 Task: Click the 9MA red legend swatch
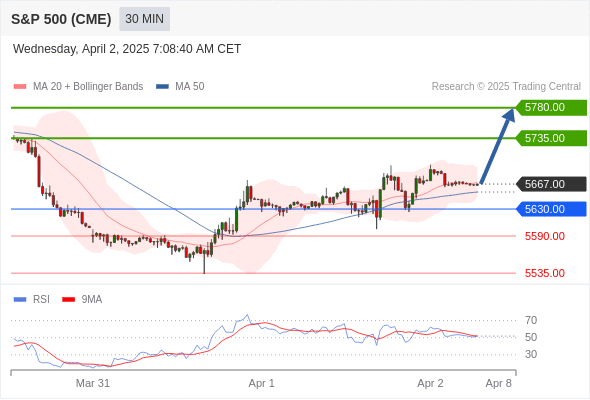[x=68, y=300]
